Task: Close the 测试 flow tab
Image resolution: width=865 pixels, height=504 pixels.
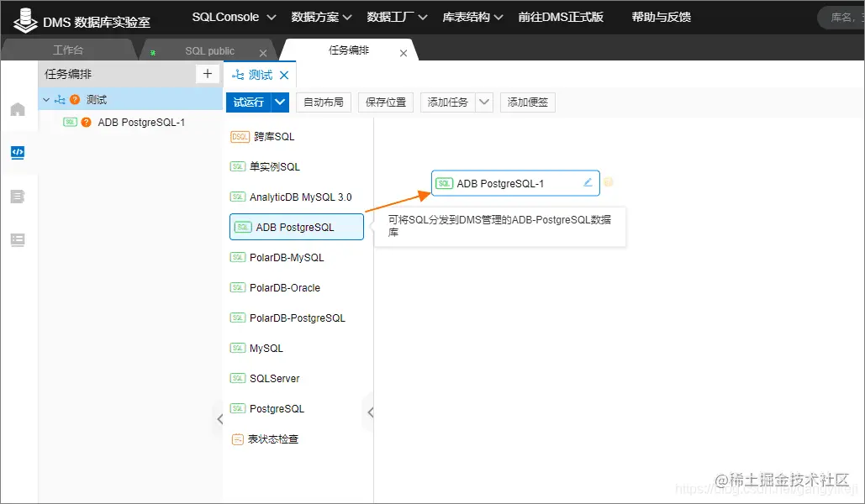Action: (x=284, y=75)
